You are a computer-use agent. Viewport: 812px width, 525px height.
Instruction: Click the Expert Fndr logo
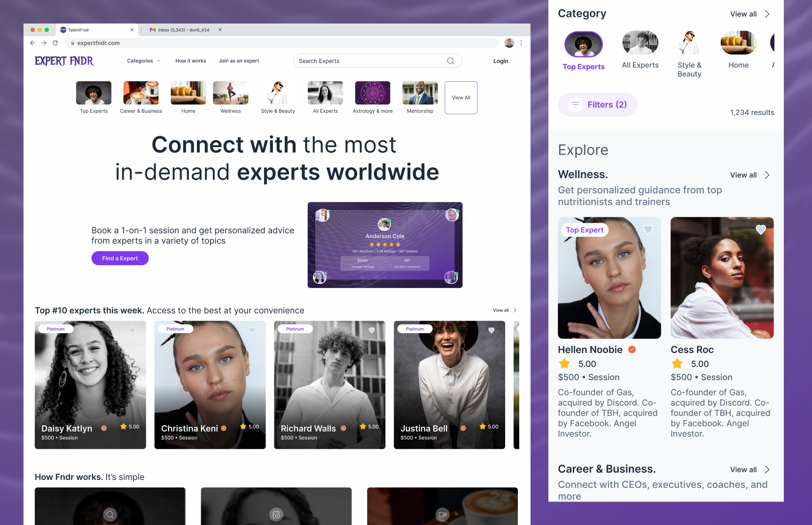click(64, 61)
